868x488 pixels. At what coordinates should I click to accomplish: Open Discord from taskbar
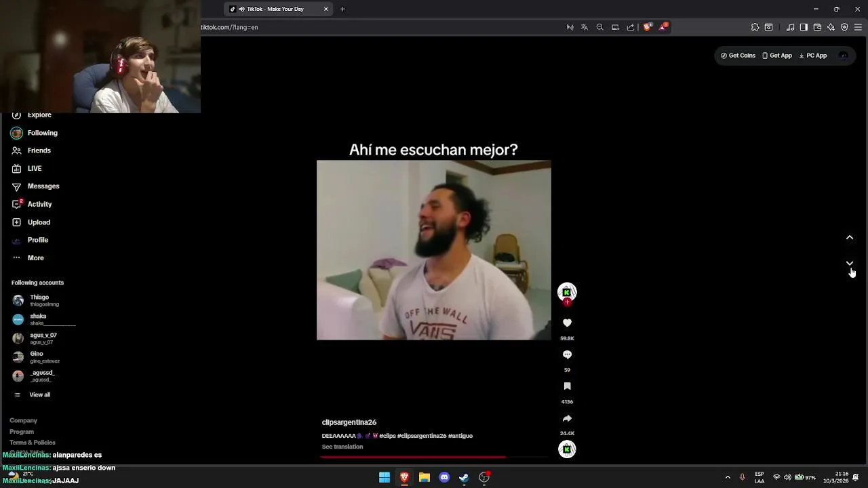tap(444, 477)
